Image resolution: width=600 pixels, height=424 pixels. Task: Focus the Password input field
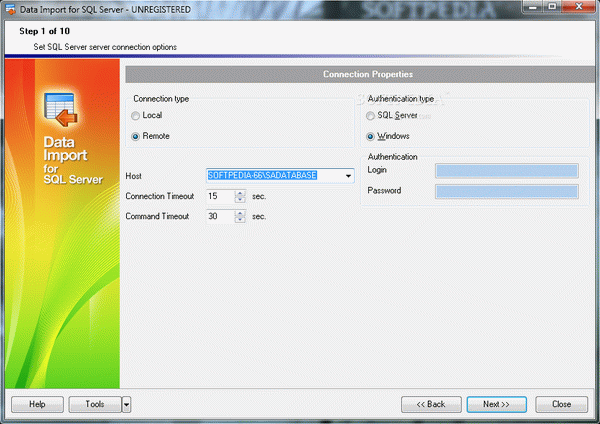tap(507, 191)
